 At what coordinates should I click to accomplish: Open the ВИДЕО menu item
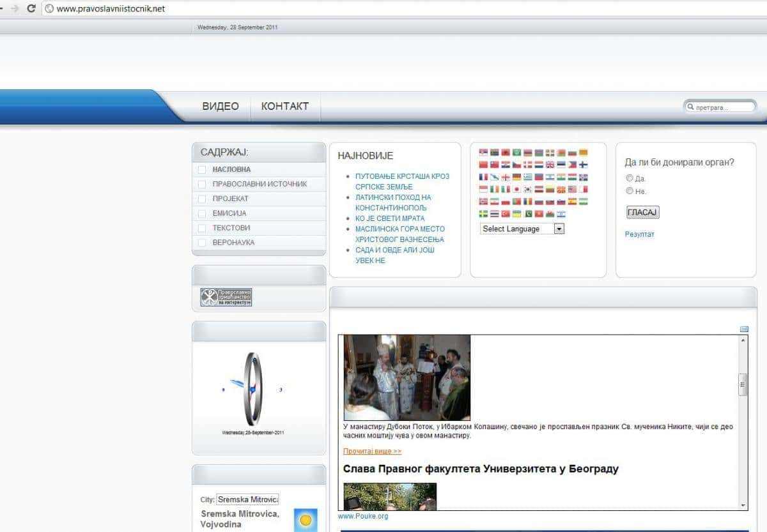click(221, 106)
